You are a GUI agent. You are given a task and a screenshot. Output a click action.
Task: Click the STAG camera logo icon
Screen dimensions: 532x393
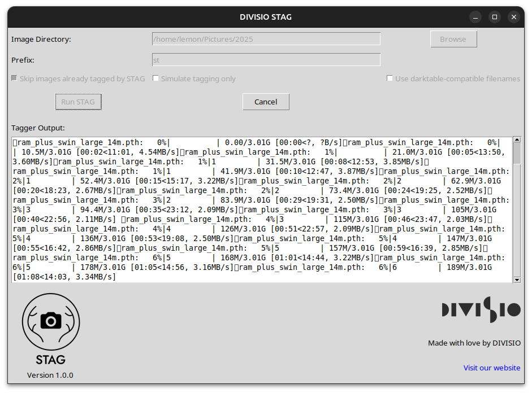click(51, 321)
